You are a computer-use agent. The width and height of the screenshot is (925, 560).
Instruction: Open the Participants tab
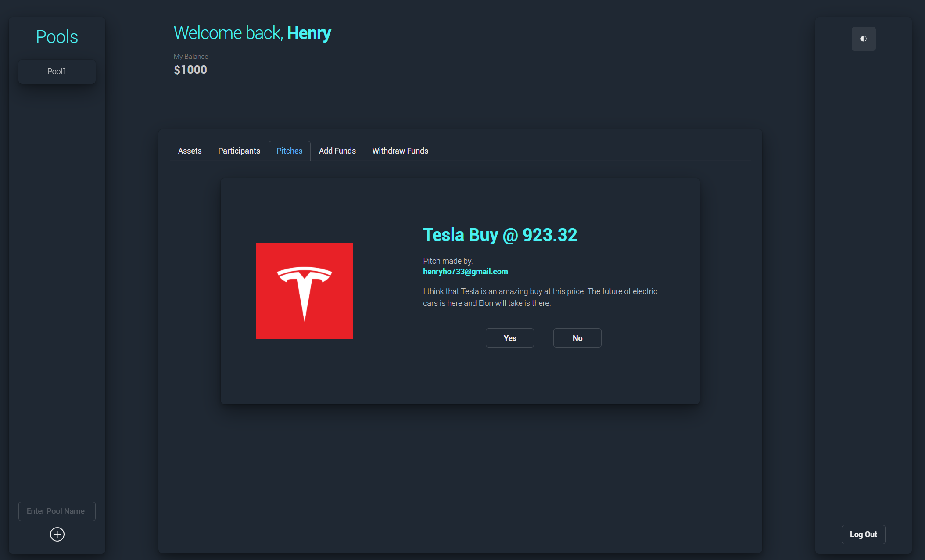coord(239,151)
